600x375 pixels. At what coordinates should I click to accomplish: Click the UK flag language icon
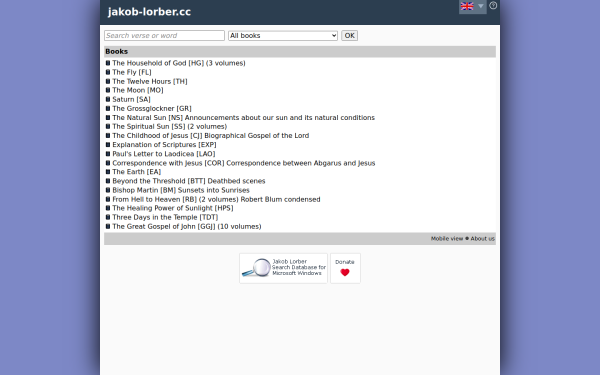click(x=467, y=6)
